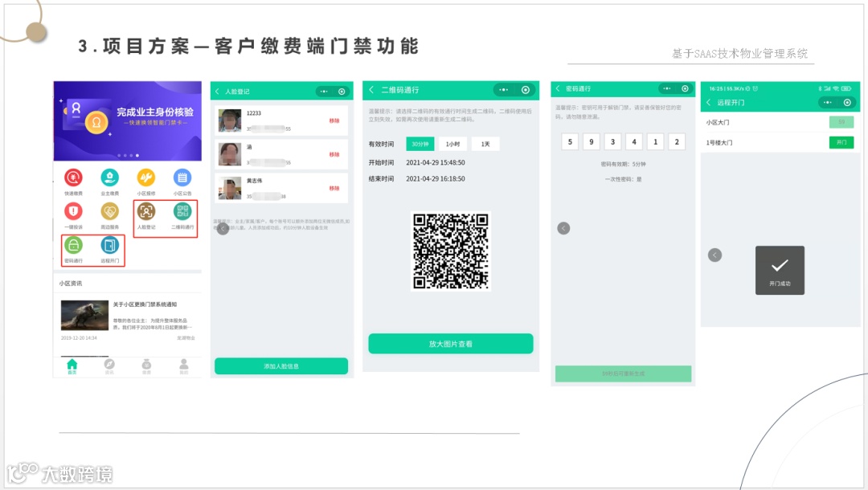Select the 1天 validity option
Image resolution: width=868 pixels, height=490 pixels.
click(485, 144)
